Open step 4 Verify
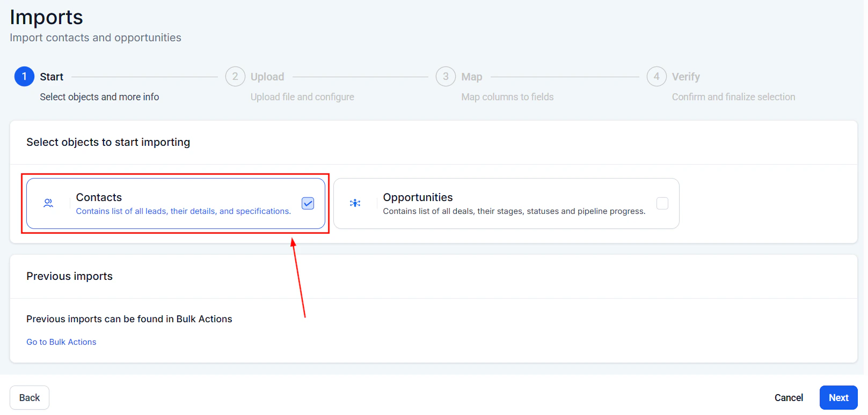868x415 pixels. tap(657, 77)
